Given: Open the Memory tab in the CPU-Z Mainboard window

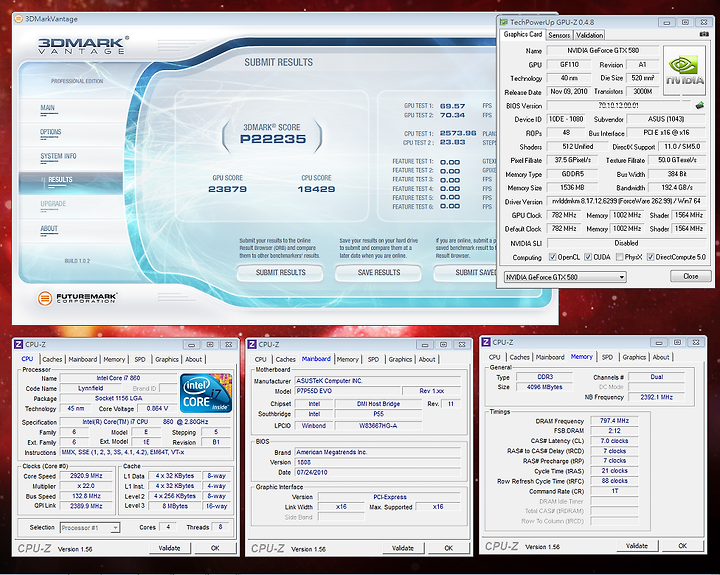Looking at the screenshot, I should [347, 359].
